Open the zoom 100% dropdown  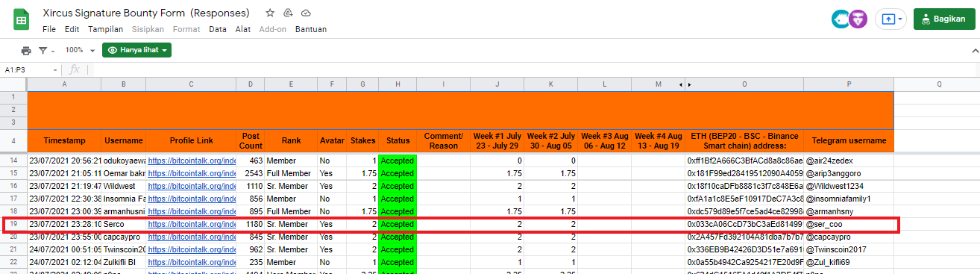80,50
